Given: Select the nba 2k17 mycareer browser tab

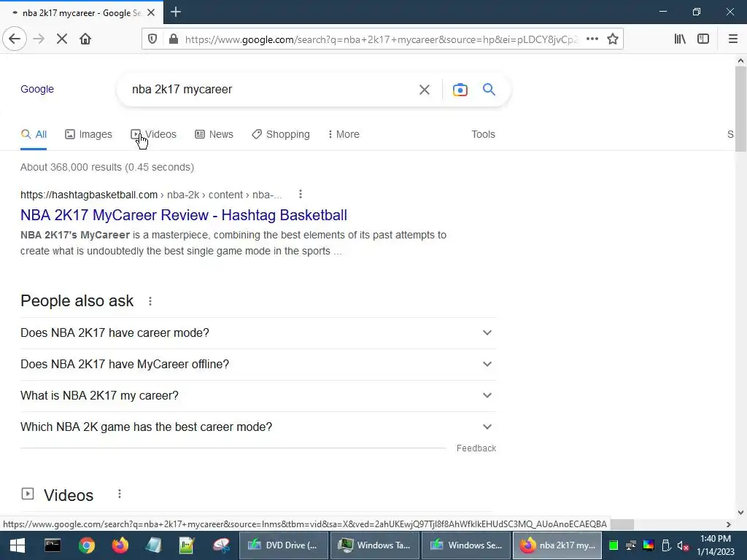Looking at the screenshot, I should tap(82, 13).
